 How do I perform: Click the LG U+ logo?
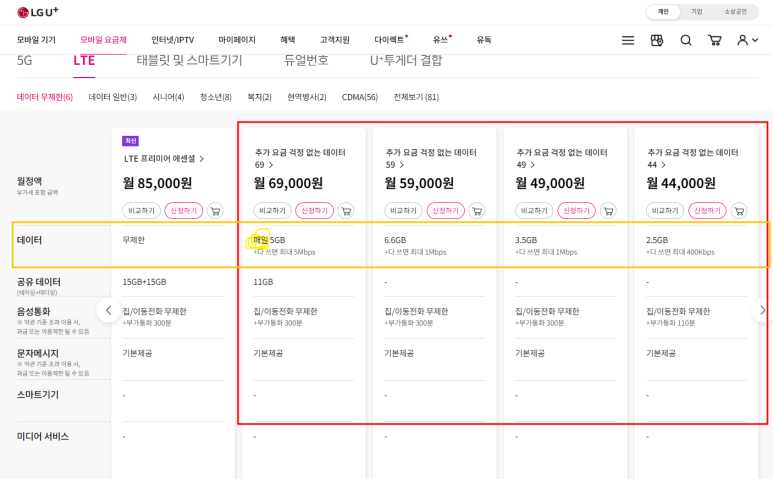tap(37, 12)
